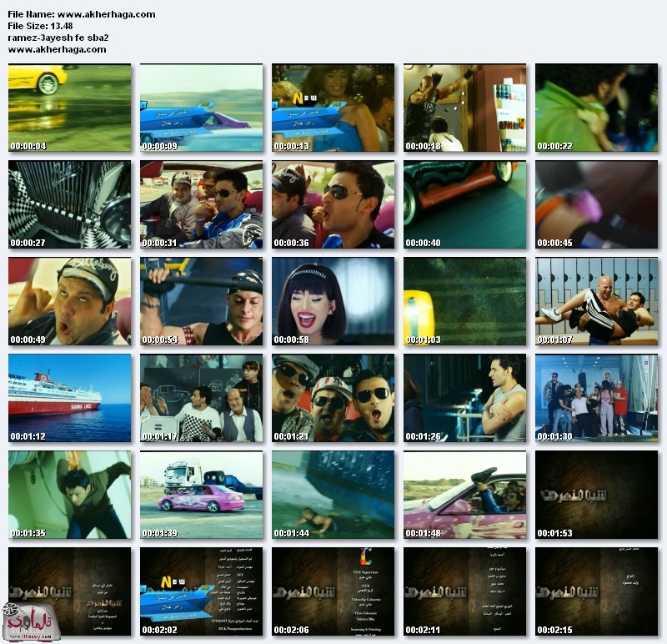Pick the pink convertible frame at 00:01:48
Image resolution: width=667 pixels, height=644 pixels.
(x=465, y=495)
